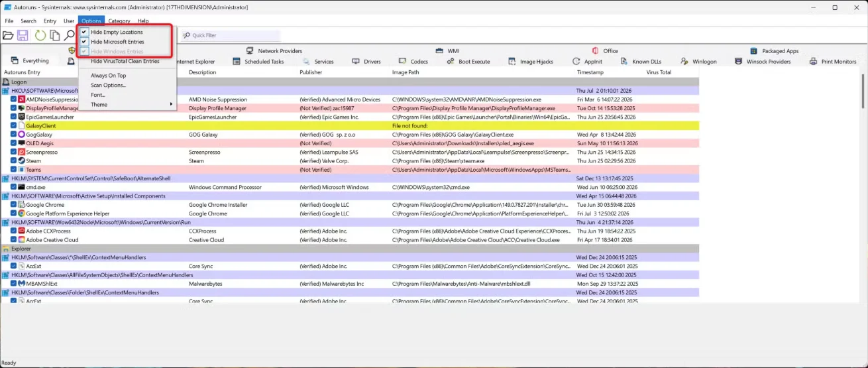The height and width of the screenshot is (368, 868).
Task: Click the Copy toolbar icon
Action: pos(54,35)
